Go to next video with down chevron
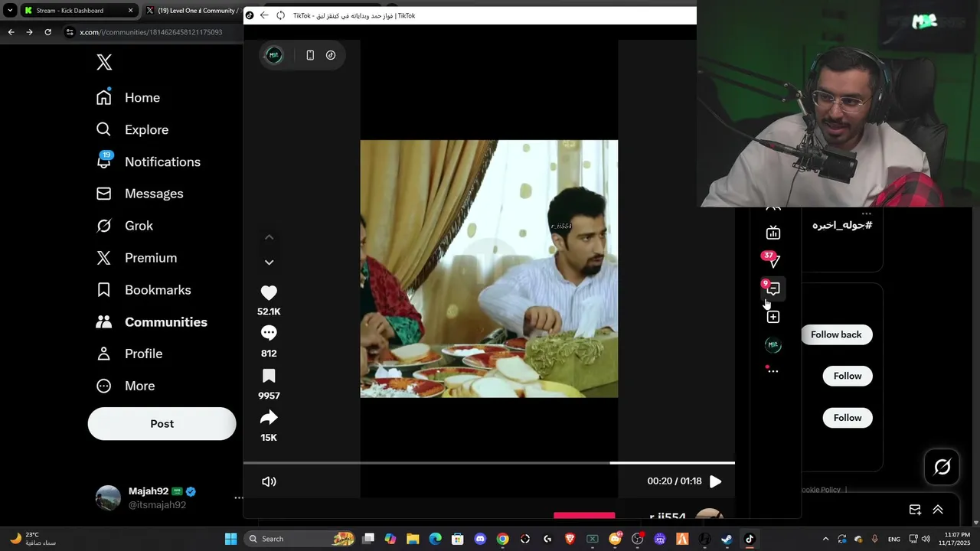The image size is (980, 551). (x=269, y=262)
